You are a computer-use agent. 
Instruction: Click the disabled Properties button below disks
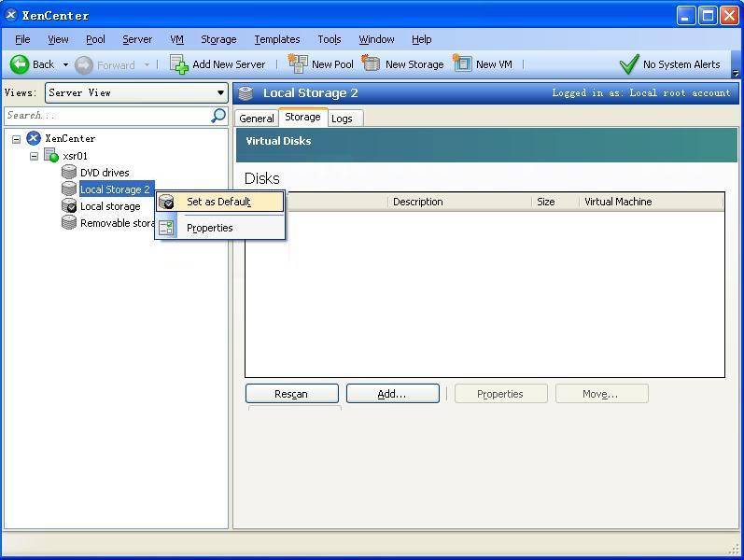coord(500,394)
